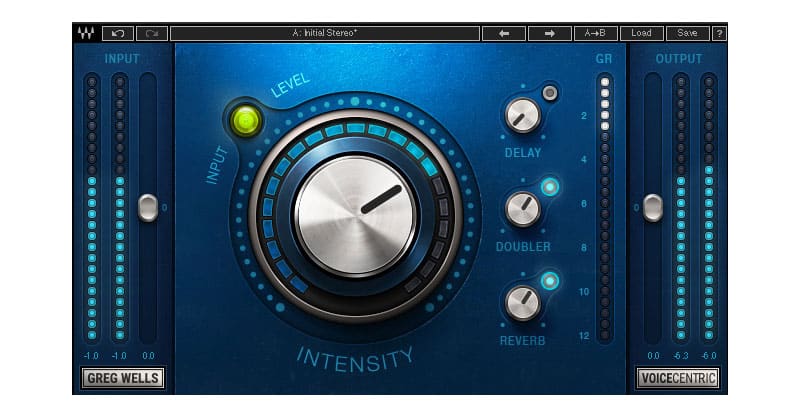Click the Waves logo icon
The image size is (800, 417).
tap(86, 33)
